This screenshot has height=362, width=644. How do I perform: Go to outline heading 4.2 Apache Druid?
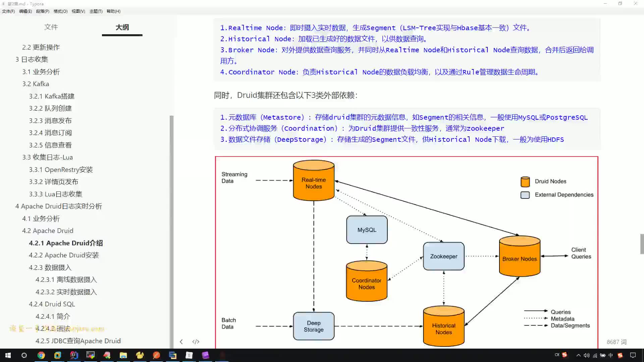(x=48, y=231)
